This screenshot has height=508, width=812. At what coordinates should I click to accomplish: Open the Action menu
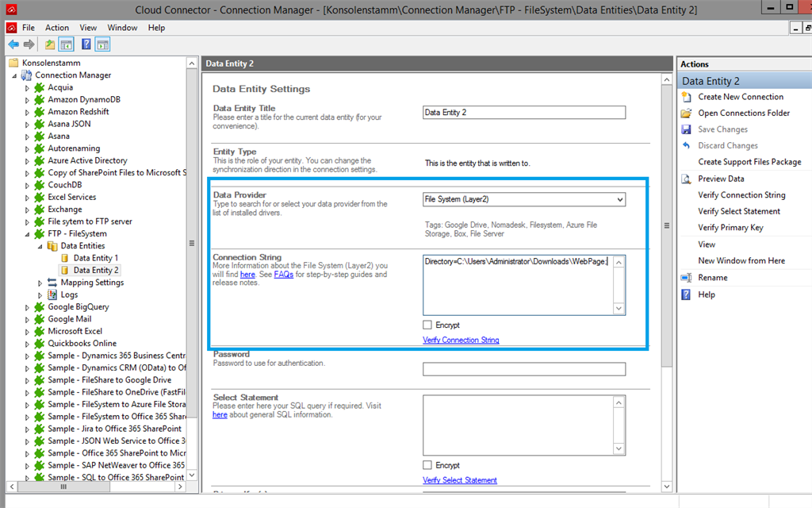pyautogui.click(x=56, y=28)
